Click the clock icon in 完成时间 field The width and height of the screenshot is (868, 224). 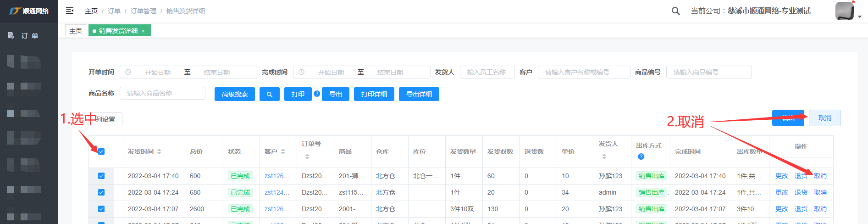tap(302, 72)
